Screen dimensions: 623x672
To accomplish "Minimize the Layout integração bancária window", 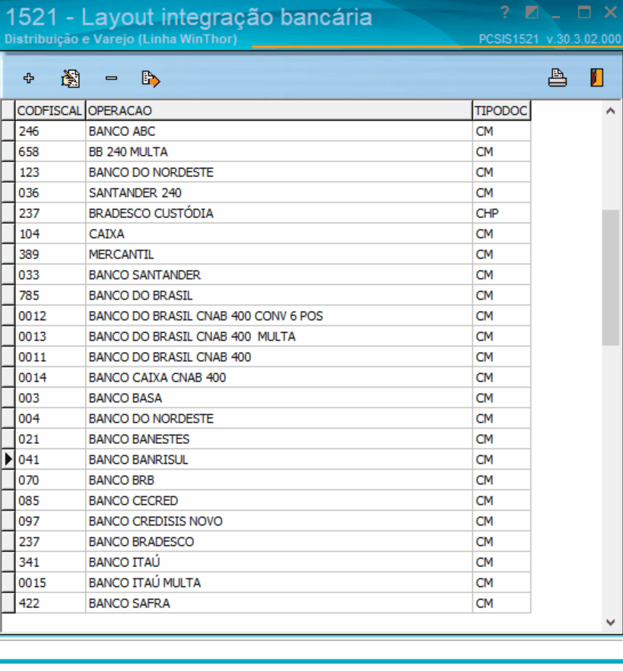I will click(x=556, y=16).
